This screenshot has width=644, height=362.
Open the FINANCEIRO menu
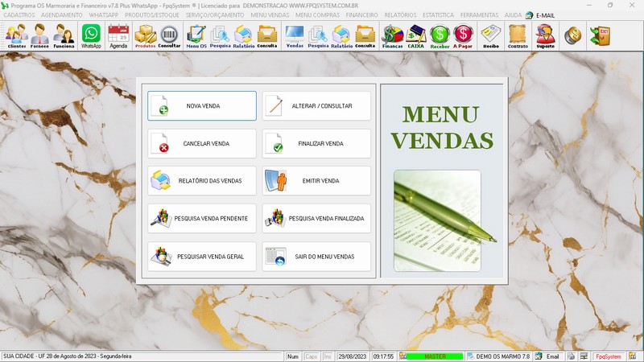click(x=361, y=15)
